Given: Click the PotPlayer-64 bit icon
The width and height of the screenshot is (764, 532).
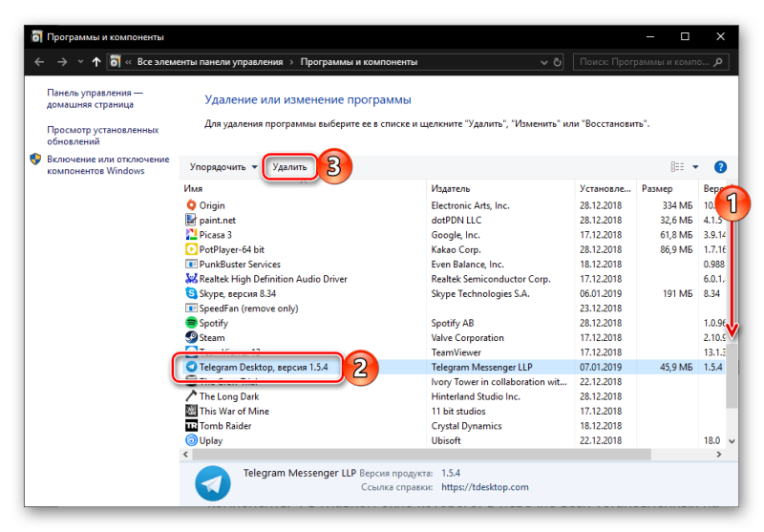Looking at the screenshot, I should [x=191, y=249].
